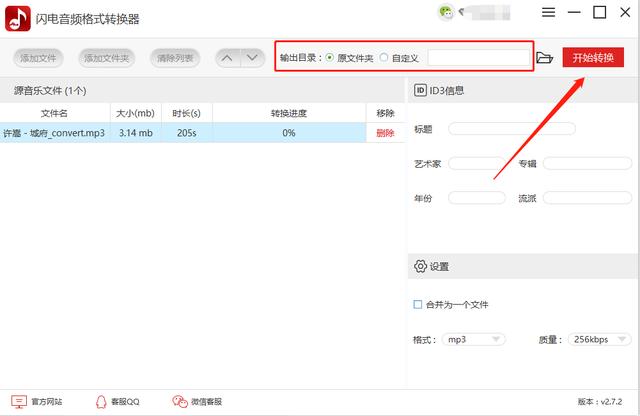Image resolution: width=640 pixels, height=416 pixels.
Task: Click the 清除列表 button
Action: pyautogui.click(x=175, y=58)
